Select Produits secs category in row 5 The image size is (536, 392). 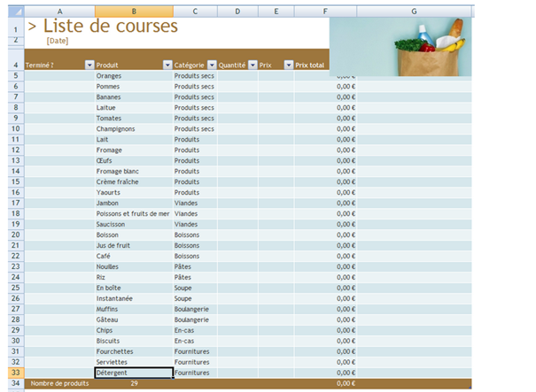point(195,75)
